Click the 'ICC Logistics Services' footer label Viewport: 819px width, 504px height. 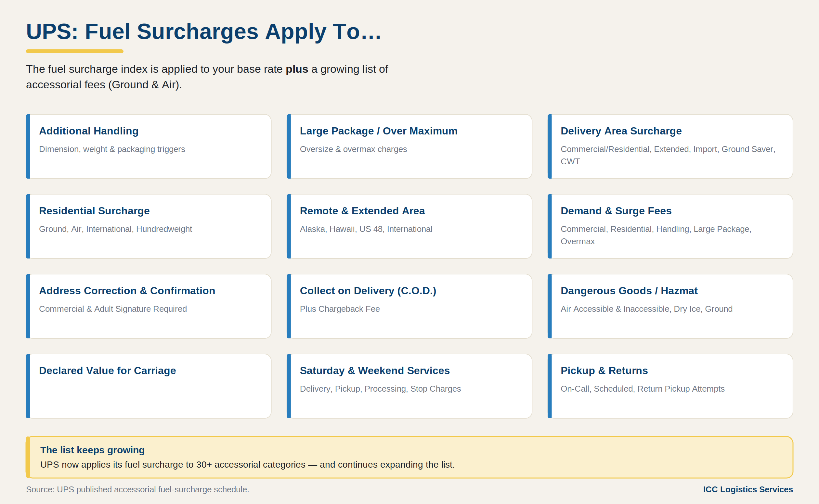(748, 489)
